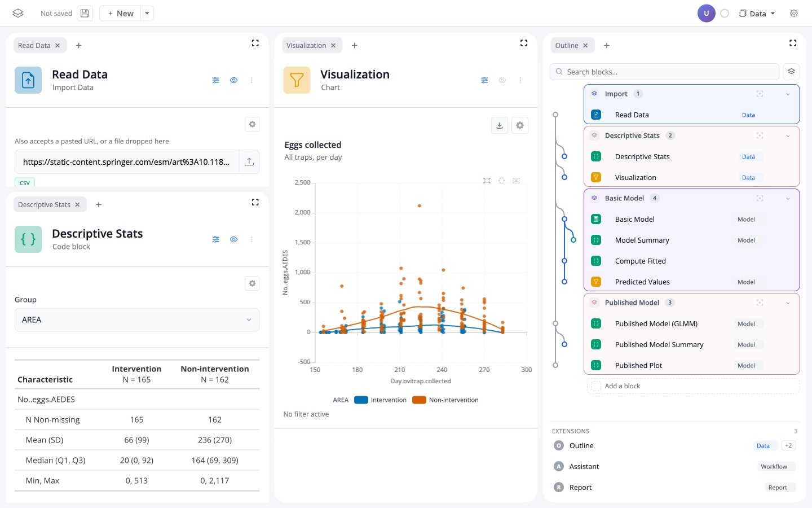Open Visualization block sliders settings

pos(484,80)
